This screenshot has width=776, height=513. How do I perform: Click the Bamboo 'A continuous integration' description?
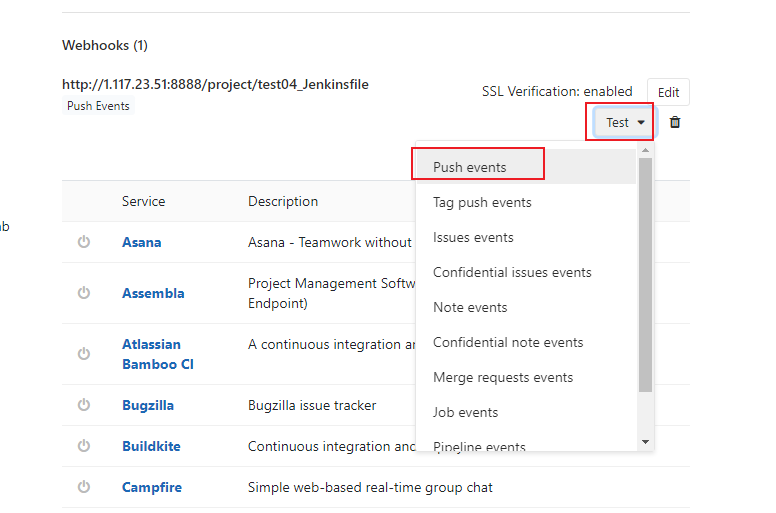[332, 344]
